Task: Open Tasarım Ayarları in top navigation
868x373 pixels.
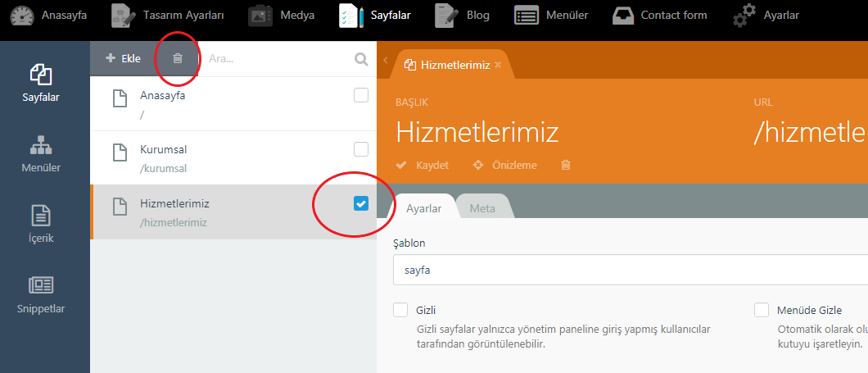Action: 167,16
